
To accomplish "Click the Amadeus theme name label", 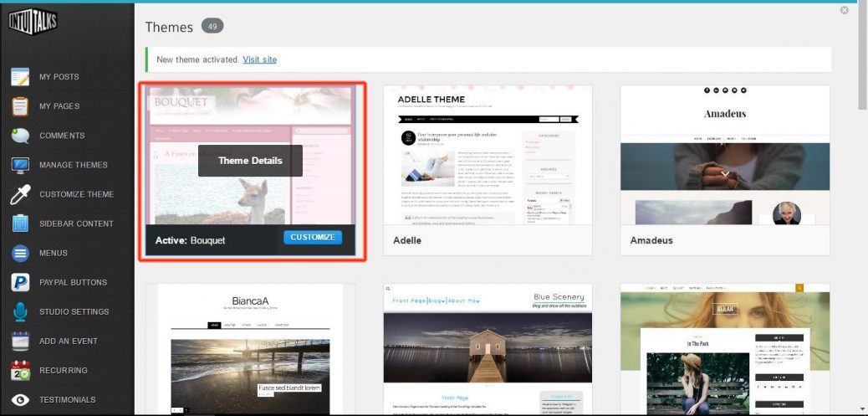I will [x=651, y=240].
